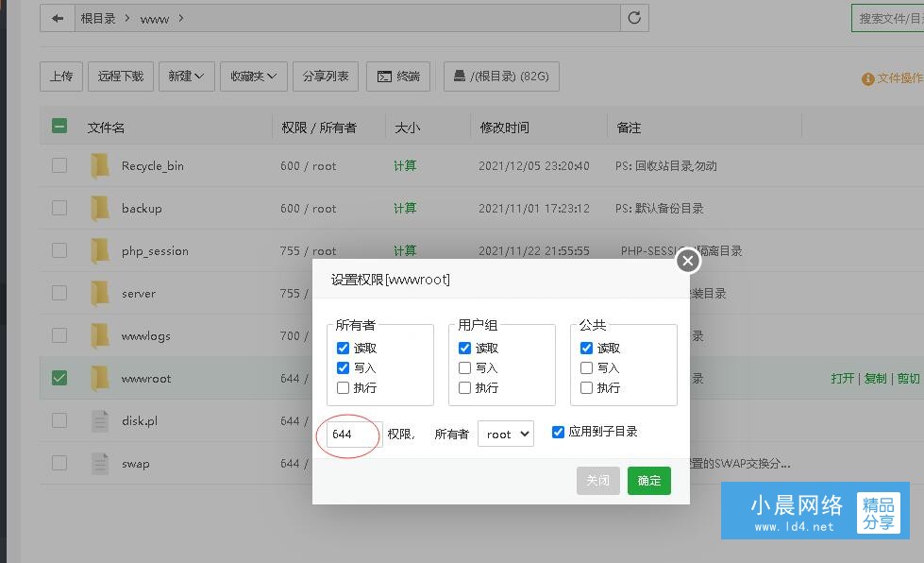Screen dimensions: 924x563
Task: Click '600 / root' permission of Recycle_bin
Action: pyautogui.click(x=309, y=166)
